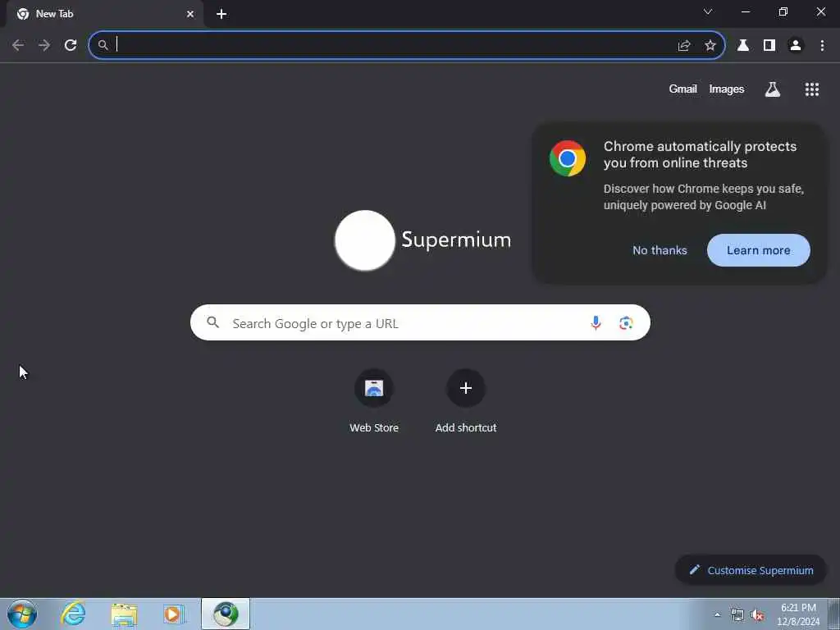Open the profile avatar menu
840x630 pixels.
(796, 46)
